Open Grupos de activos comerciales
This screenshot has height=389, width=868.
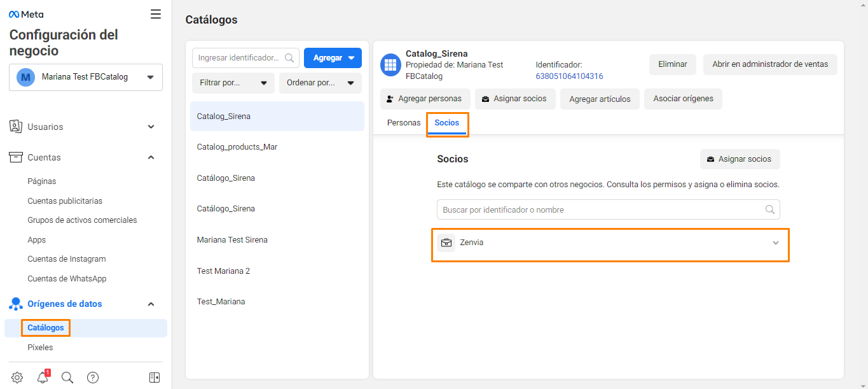(82, 220)
